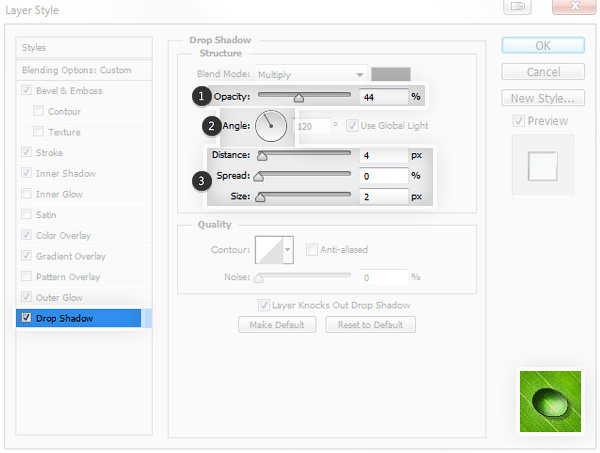Open the Contour picker dropdown arrow
600x453 pixels.
(x=288, y=250)
